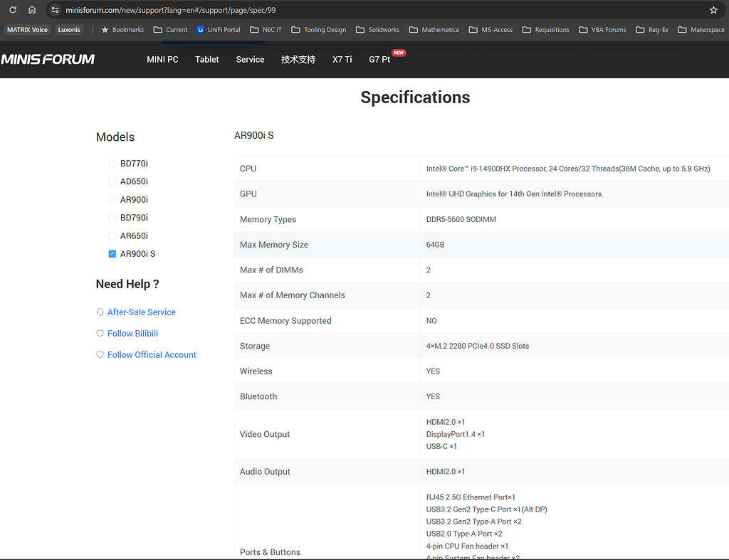729x560 pixels.
Task: Open the Follow Official Account link
Action: (152, 355)
